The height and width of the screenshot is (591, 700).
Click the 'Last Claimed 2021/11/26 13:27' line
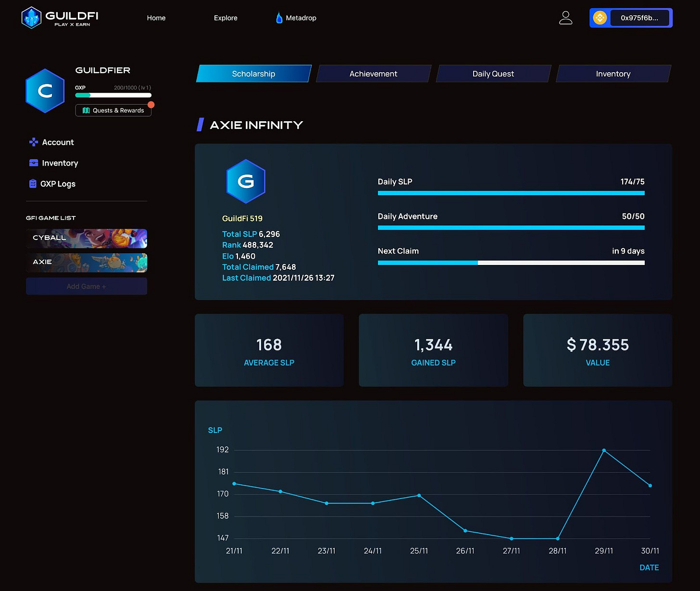(278, 278)
